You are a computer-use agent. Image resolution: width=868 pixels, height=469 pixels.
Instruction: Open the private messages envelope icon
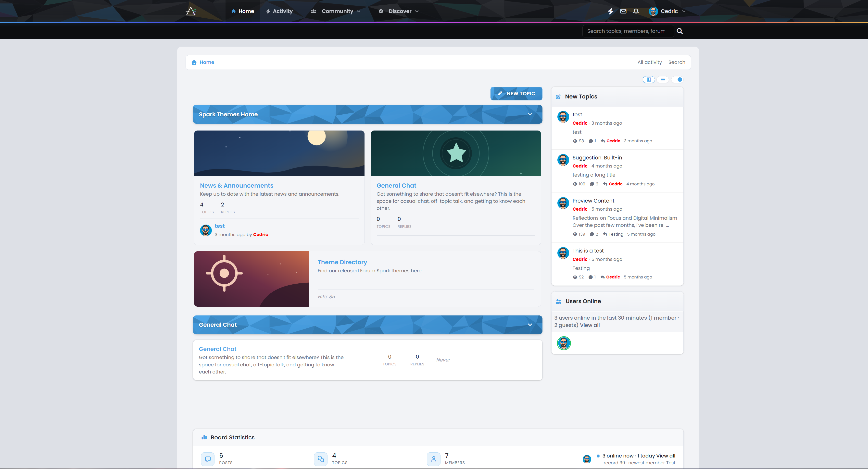click(623, 11)
